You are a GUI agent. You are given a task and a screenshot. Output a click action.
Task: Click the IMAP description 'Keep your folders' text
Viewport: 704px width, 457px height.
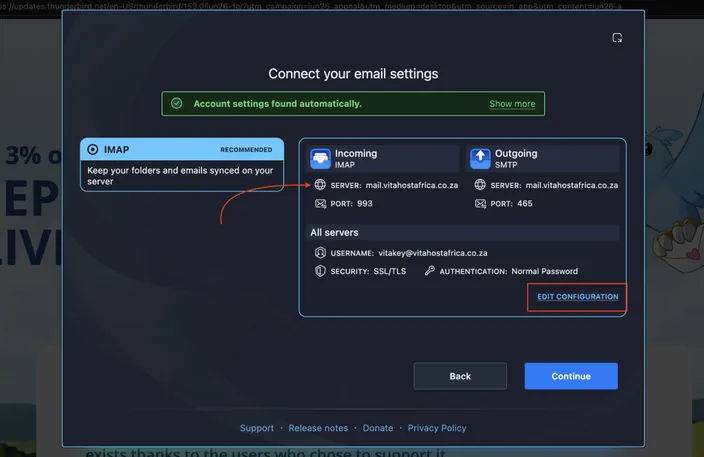pos(180,176)
